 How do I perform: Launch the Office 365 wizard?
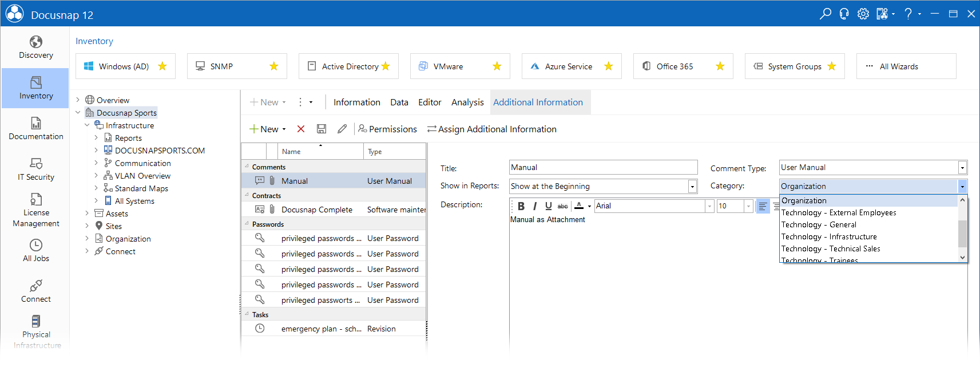click(683, 66)
